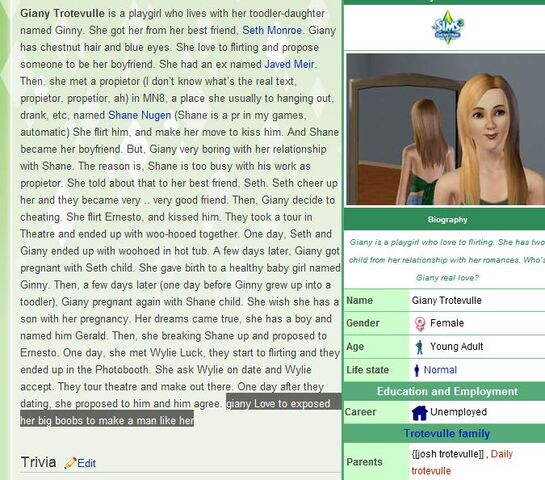
Task: Click the Female gender value text
Action: coord(447,323)
